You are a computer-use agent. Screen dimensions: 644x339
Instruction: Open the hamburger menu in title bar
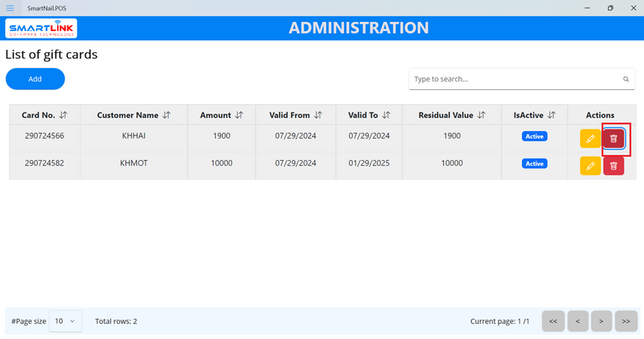(x=10, y=8)
